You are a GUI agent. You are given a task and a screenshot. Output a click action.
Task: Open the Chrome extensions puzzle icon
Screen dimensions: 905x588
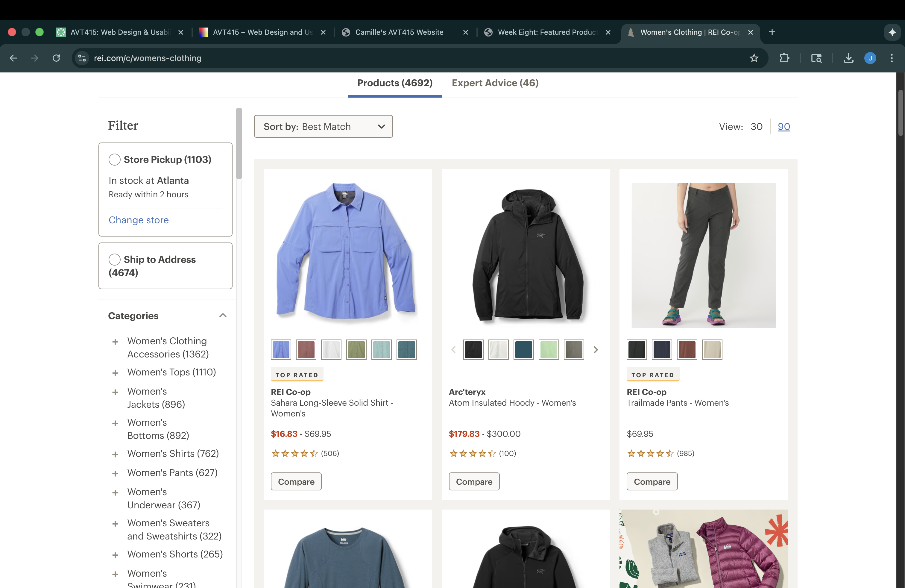point(784,58)
